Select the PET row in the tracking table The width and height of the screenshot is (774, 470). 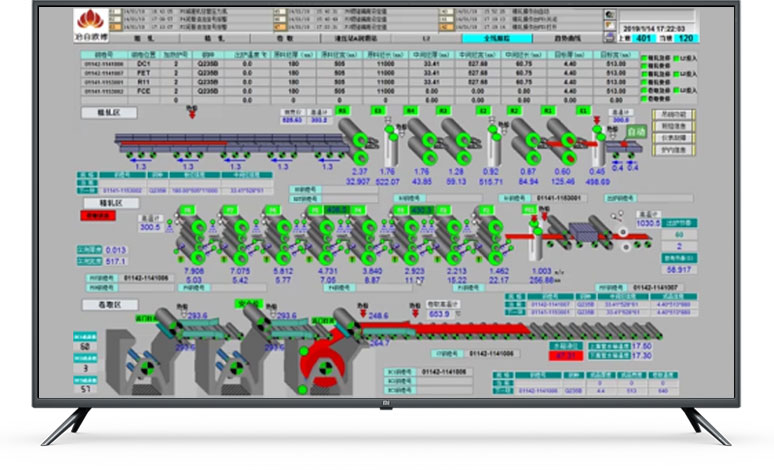tap(360, 73)
